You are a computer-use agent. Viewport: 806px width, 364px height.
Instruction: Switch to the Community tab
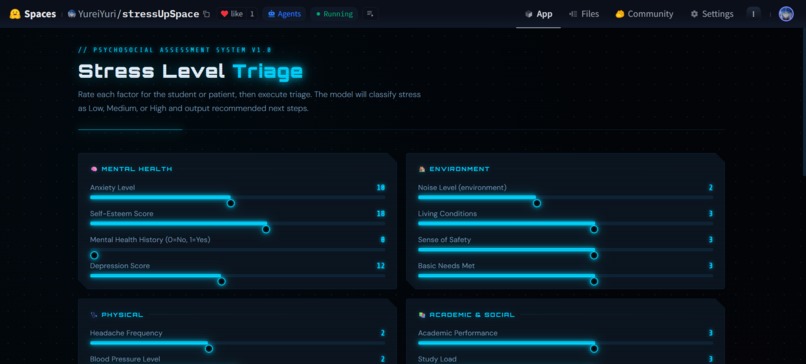[x=644, y=14]
